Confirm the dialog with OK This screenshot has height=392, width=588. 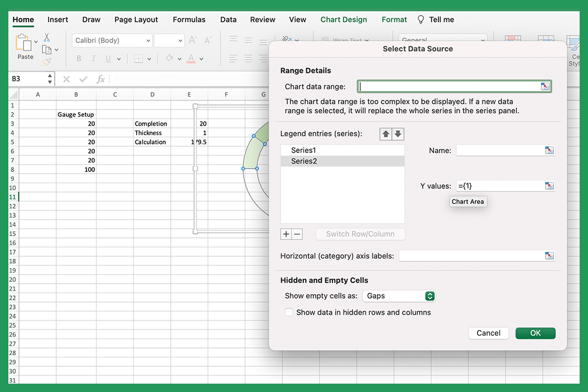click(535, 333)
